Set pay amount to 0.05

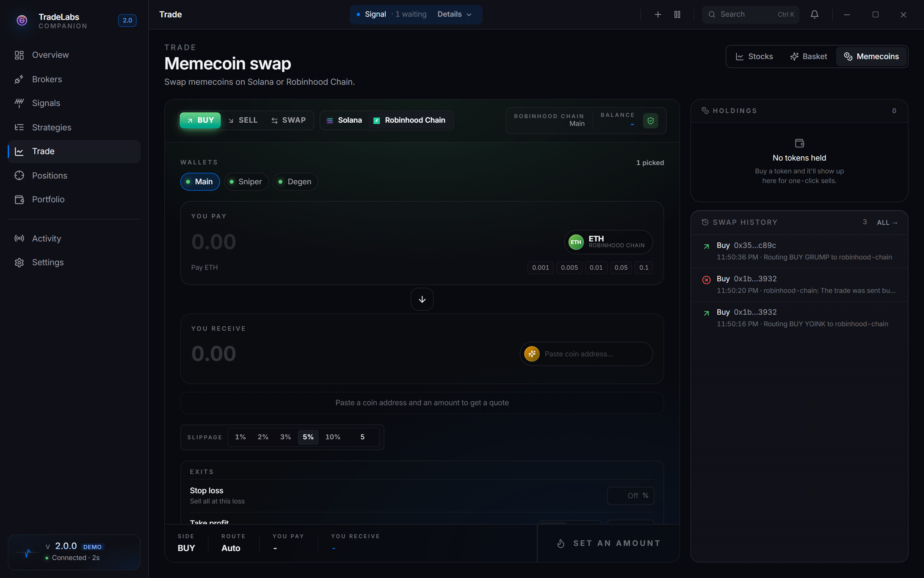coord(621,267)
